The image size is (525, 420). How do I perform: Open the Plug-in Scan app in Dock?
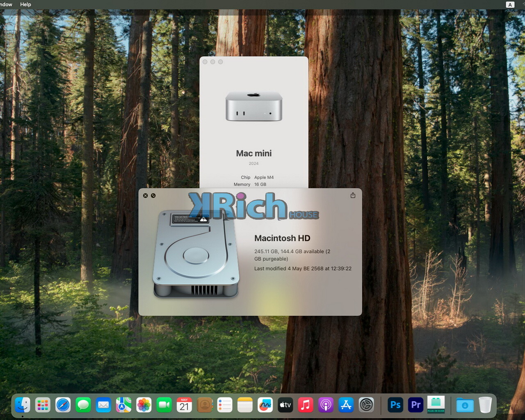(436, 405)
